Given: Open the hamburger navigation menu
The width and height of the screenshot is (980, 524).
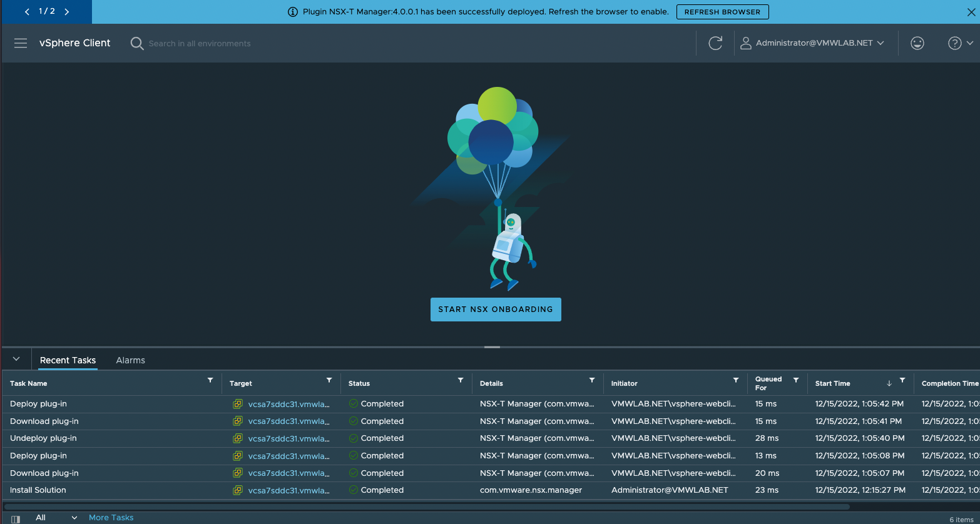Looking at the screenshot, I should coord(21,43).
